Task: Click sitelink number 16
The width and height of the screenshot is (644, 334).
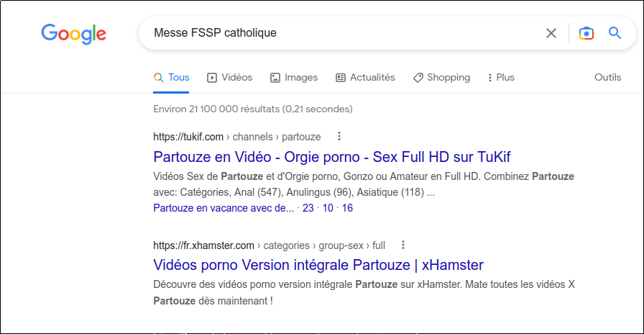Action: click(x=347, y=208)
